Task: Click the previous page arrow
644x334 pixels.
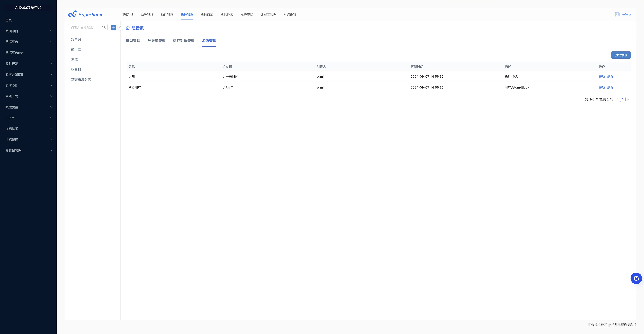Action: coord(617,99)
